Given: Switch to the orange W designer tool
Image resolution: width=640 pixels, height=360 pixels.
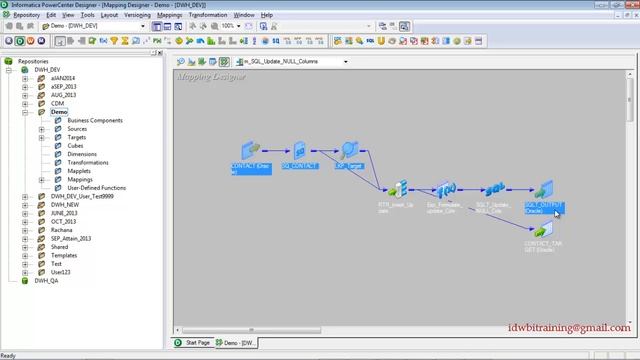Looking at the screenshot, I should click(30, 41).
